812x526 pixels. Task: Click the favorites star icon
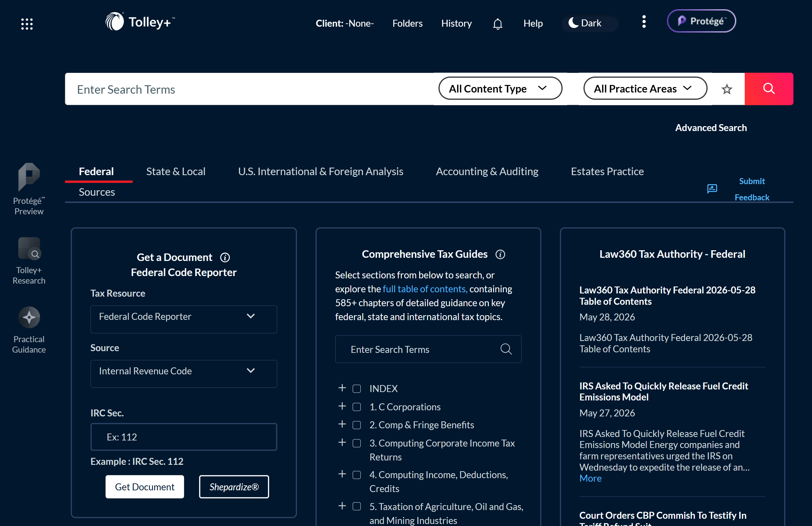tap(726, 89)
